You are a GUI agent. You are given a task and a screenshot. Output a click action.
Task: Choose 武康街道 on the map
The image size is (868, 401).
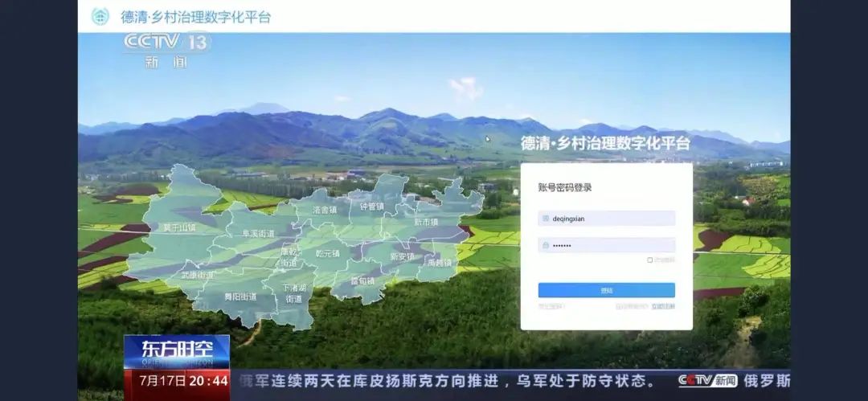[x=197, y=275]
